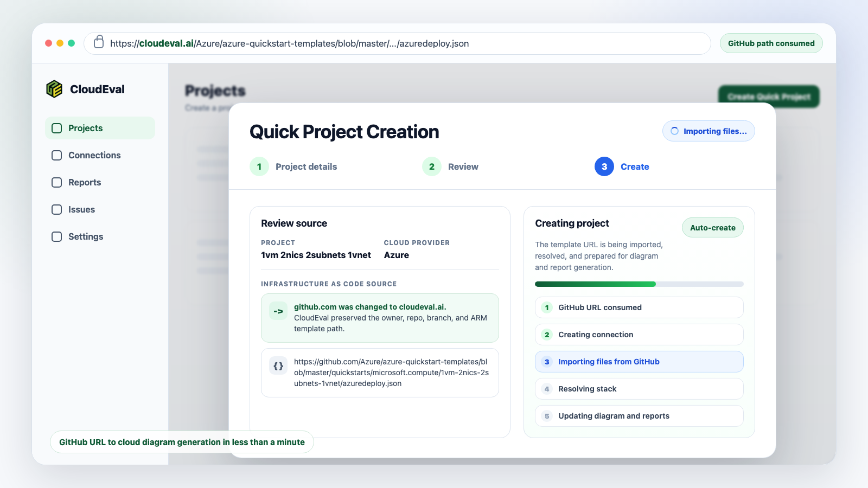Click the Importing files from GitHub step
The width and height of the screenshot is (868, 488).
click(x=639, y=362)
